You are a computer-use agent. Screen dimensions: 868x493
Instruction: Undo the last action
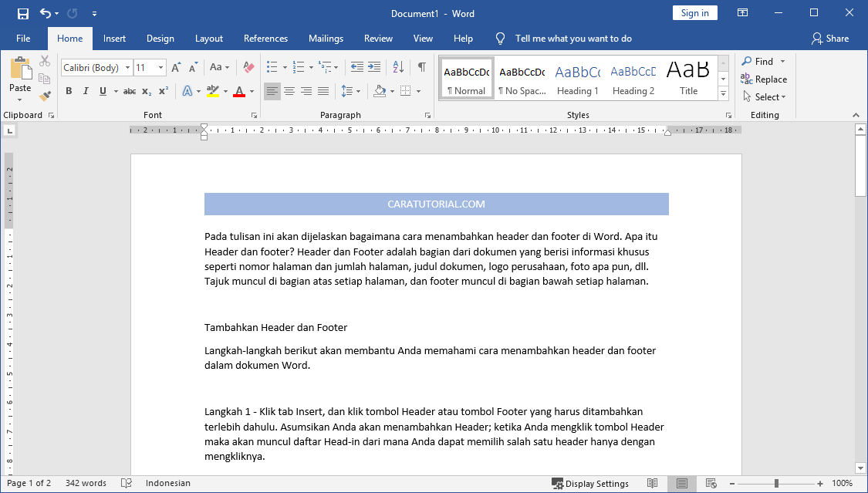click(46, 14)
